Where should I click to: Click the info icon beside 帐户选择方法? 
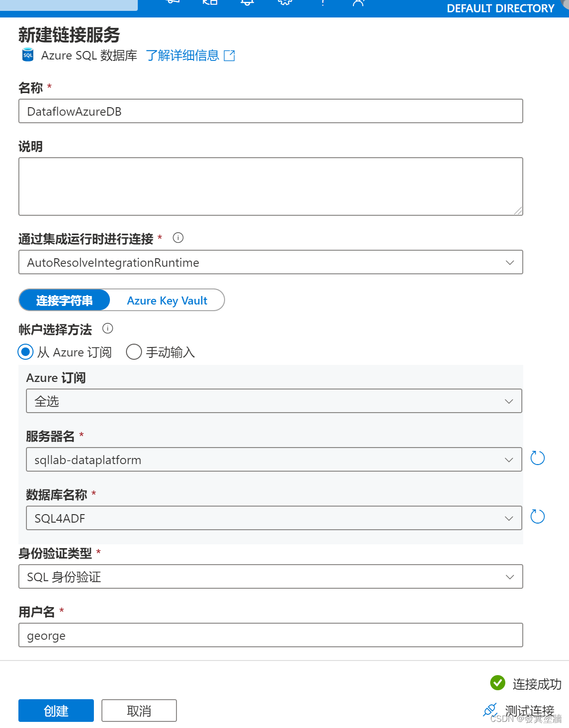108,329
